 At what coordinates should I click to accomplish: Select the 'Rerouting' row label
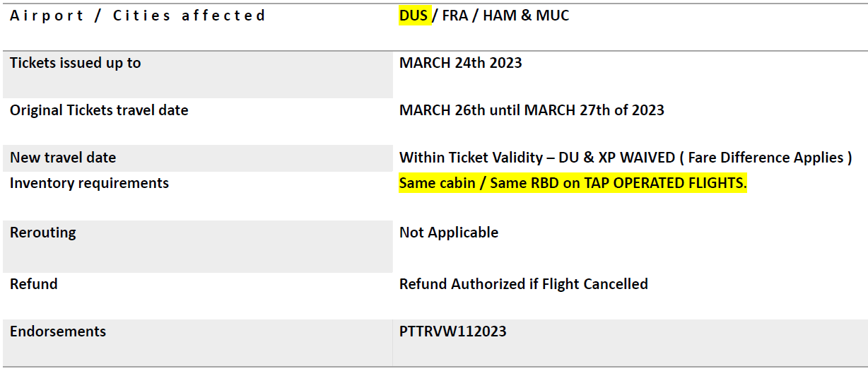[43, 233]
